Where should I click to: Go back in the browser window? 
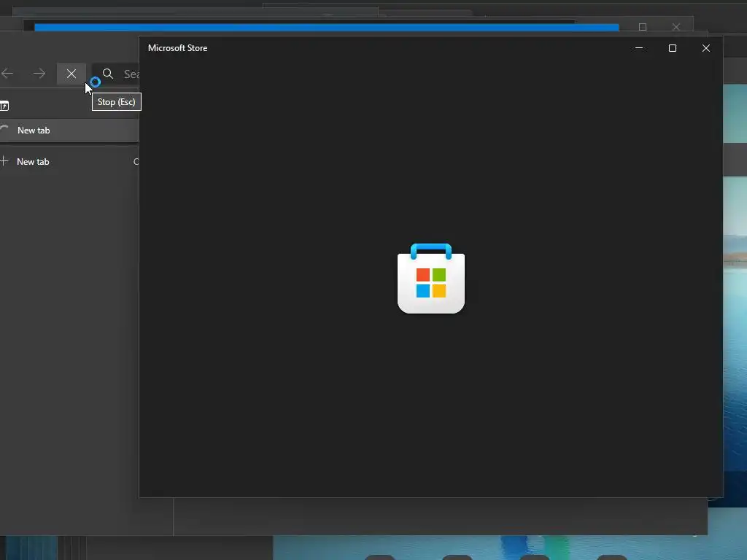(x=7, y=74)
